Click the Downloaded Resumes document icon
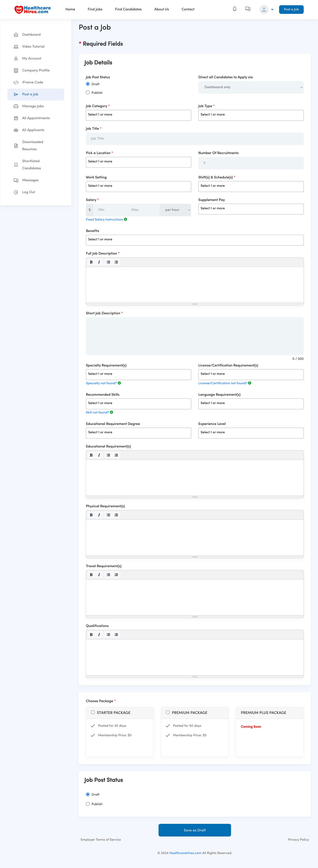Screen dimensions: 318x868 pyautogui.click(x=16, y=146)
